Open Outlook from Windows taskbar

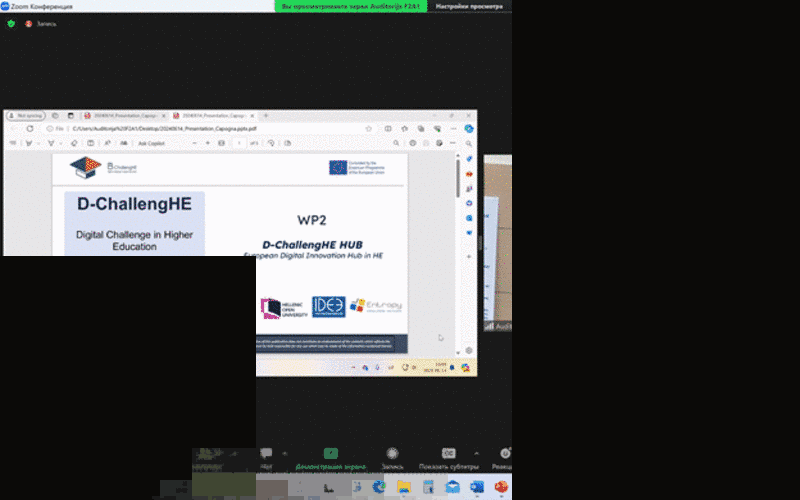click(x=477, y=487)
